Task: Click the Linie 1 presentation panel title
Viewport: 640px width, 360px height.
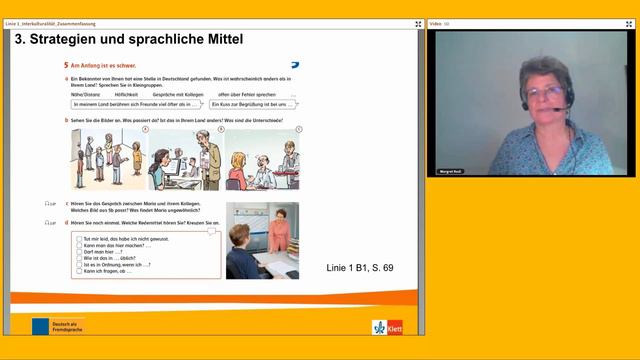Action: 51,24
